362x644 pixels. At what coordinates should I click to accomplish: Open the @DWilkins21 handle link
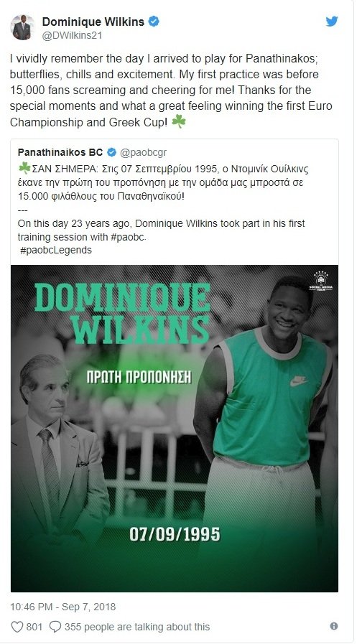point(72,36)
